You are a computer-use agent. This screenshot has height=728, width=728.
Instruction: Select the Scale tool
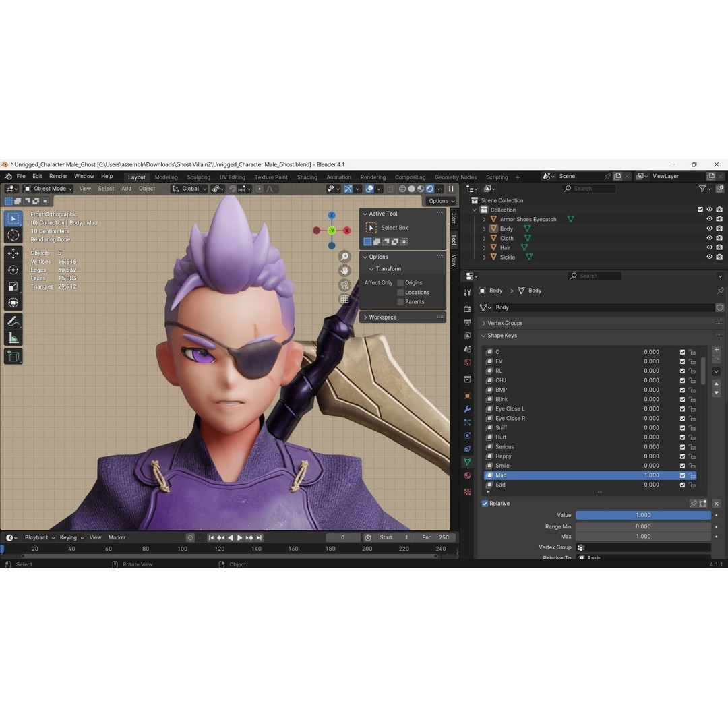point(13,286)
